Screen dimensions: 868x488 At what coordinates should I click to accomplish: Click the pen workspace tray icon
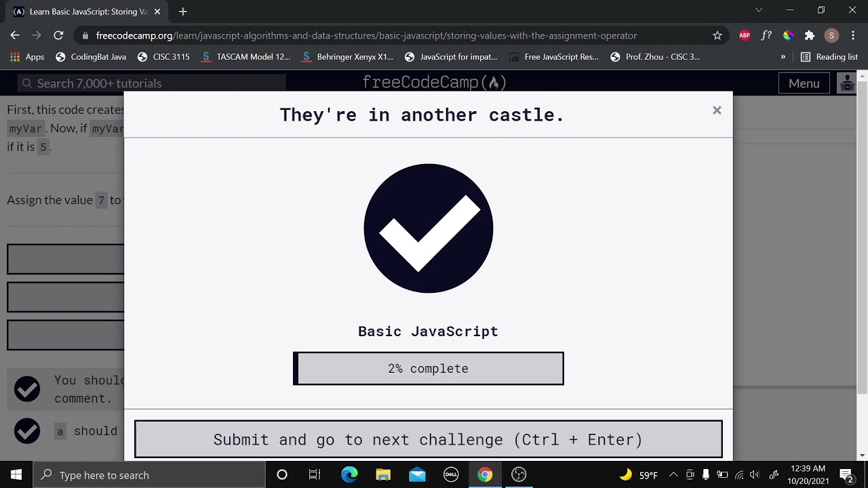tap(774, 474)
